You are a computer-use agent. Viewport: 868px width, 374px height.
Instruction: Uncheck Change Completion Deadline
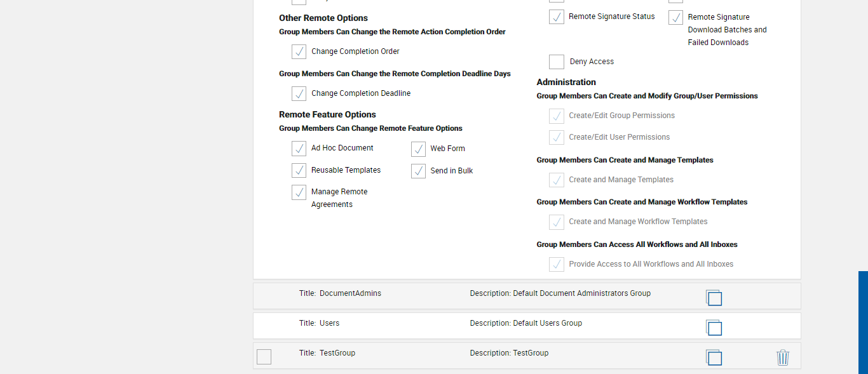tap(299, 93)
